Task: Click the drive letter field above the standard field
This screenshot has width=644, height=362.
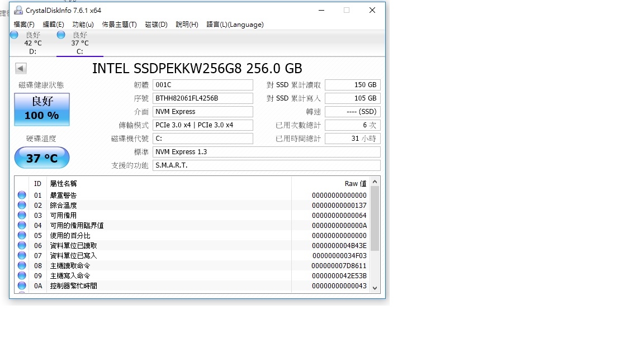Action: tap(203, 139)
